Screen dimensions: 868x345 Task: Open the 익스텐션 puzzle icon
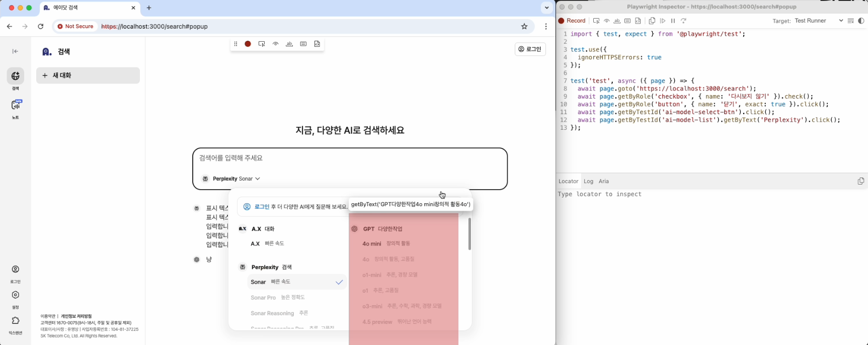(16, 320)
